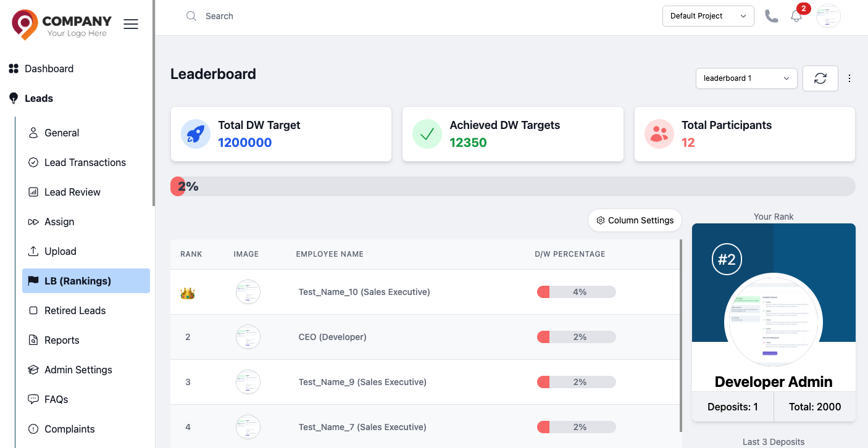Image resolution: width=868 pixels, height=448 pixels.
Task: Click the crown icon for rank one
Action: point(188,293)
